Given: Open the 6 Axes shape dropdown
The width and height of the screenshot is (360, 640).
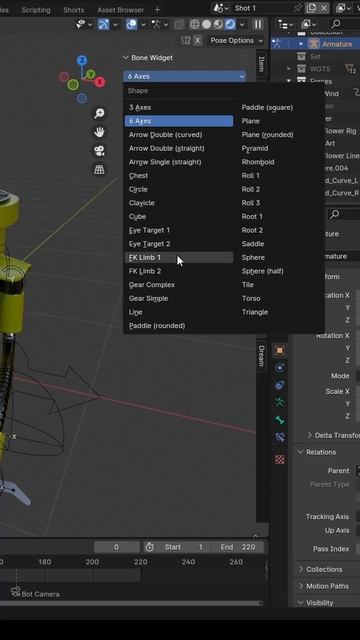Looking at the screenshot, I should point(185,76).
